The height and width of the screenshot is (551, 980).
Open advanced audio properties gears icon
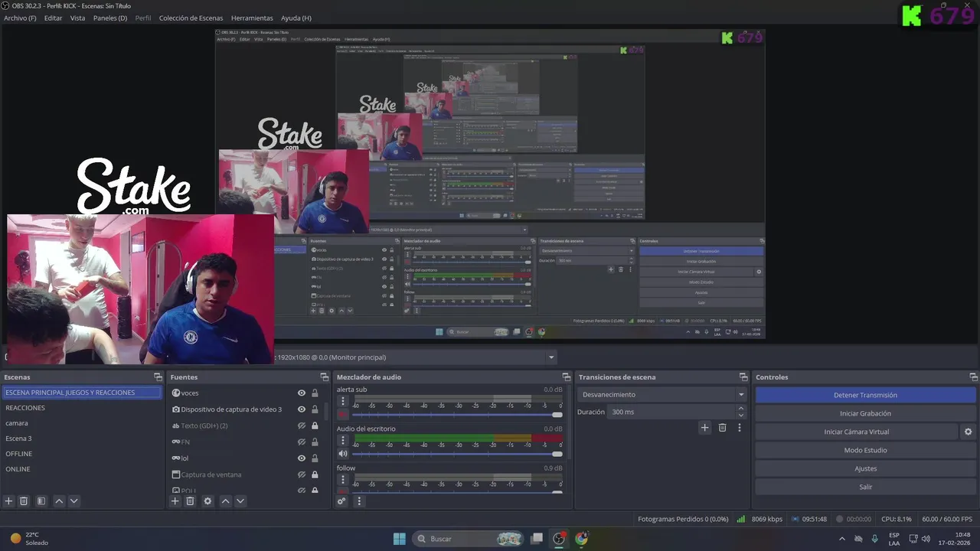click(x=341, y=501)
